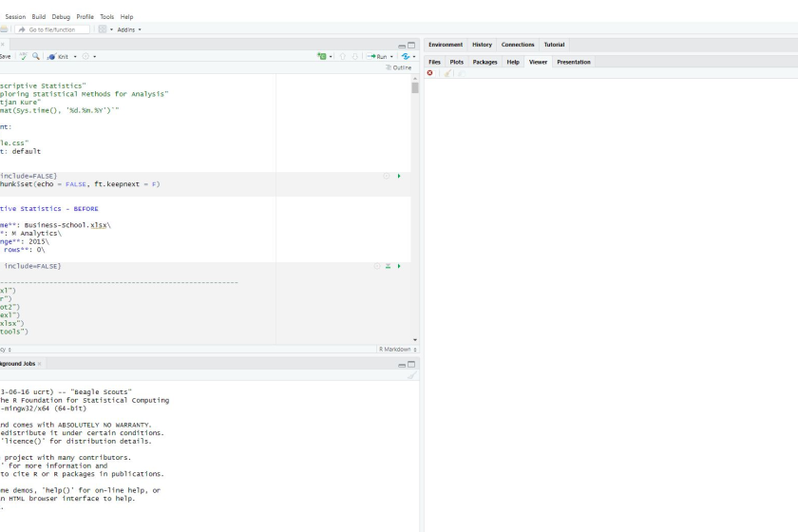Click the editor's vertical scrollbar thumb
Screen dimensions: 798x532
(415, 87)
